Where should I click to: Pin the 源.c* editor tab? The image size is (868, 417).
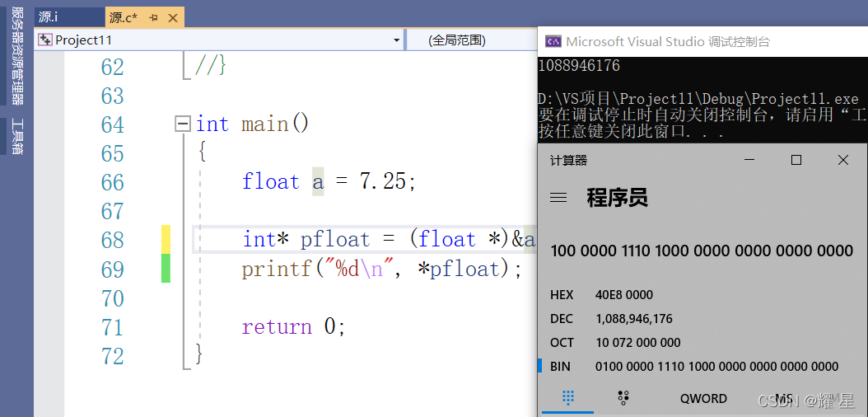[x=153, y=17]
